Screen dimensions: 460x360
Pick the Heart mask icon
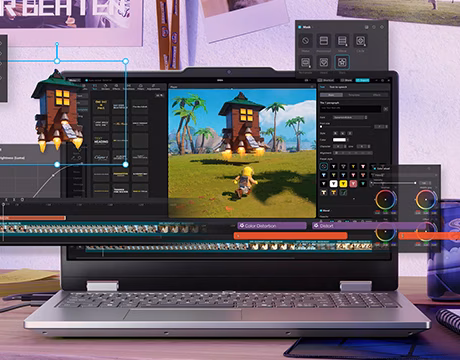(324, 62)
